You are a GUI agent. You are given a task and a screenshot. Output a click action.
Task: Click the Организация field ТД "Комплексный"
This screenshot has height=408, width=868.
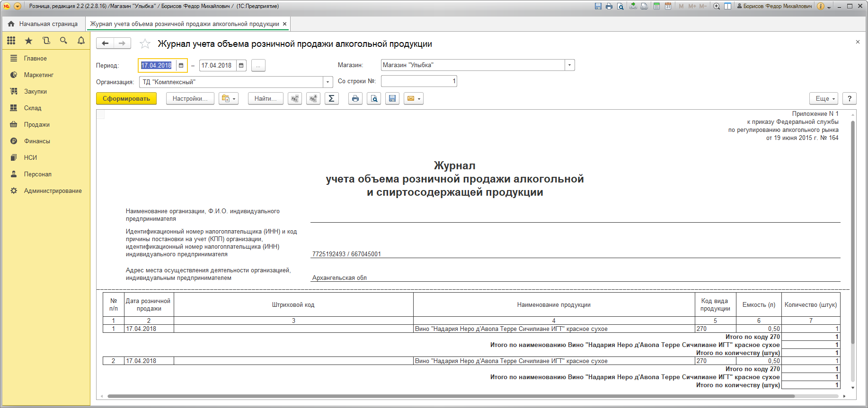(231, 82)
